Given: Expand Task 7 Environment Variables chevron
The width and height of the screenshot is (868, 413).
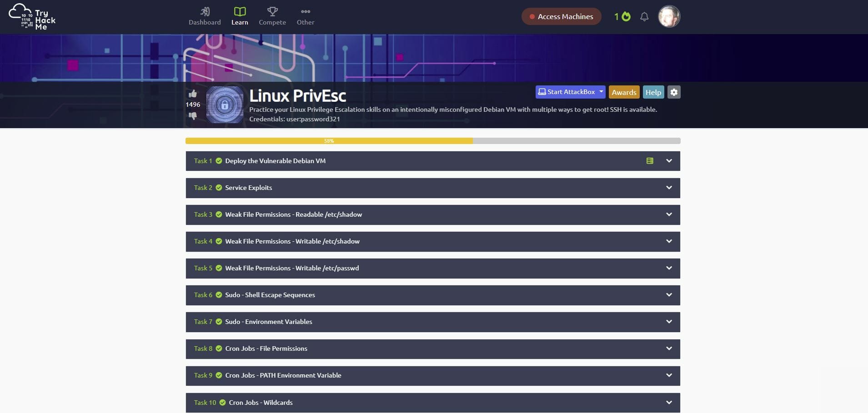Looking at the screenshot, I should click(x=669, y=322).
